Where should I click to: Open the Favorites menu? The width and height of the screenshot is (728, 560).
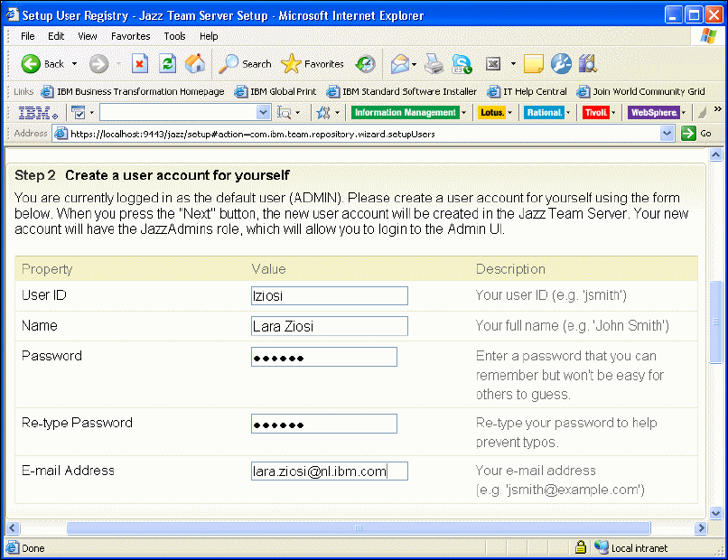(130, 36)
